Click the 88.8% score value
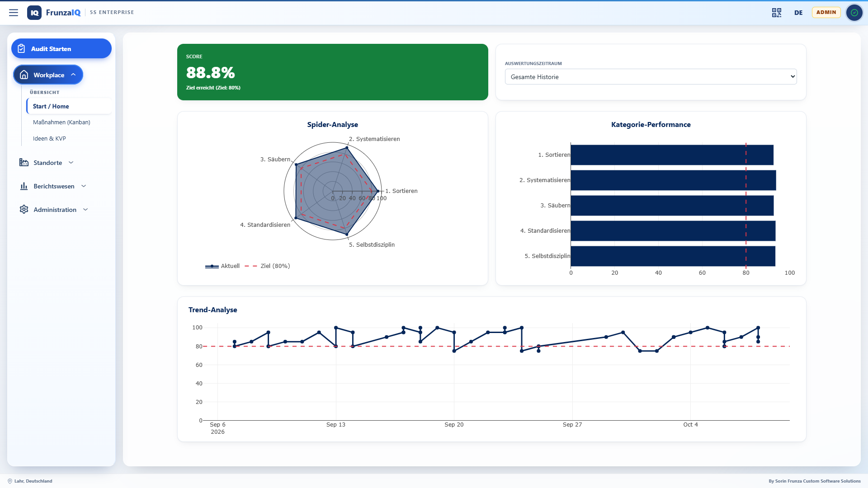 click(x=210, y=72)
